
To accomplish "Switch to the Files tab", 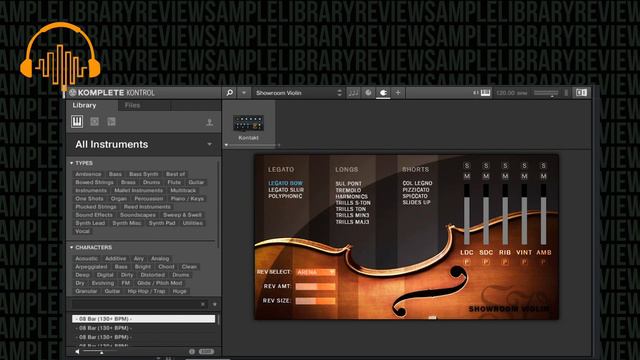I will click(x=132, y=105).
